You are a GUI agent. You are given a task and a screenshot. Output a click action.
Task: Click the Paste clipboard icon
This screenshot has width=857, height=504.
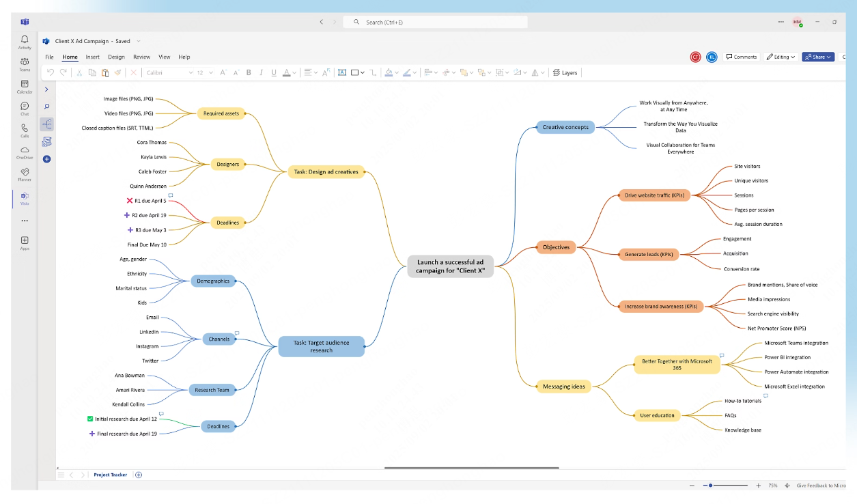[x=105, y=72]
